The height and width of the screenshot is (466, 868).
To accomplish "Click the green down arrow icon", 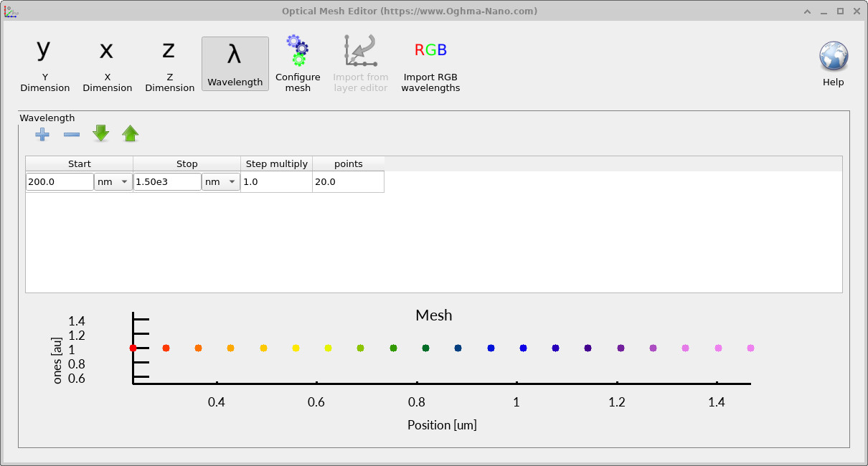I will coord(100,133).
